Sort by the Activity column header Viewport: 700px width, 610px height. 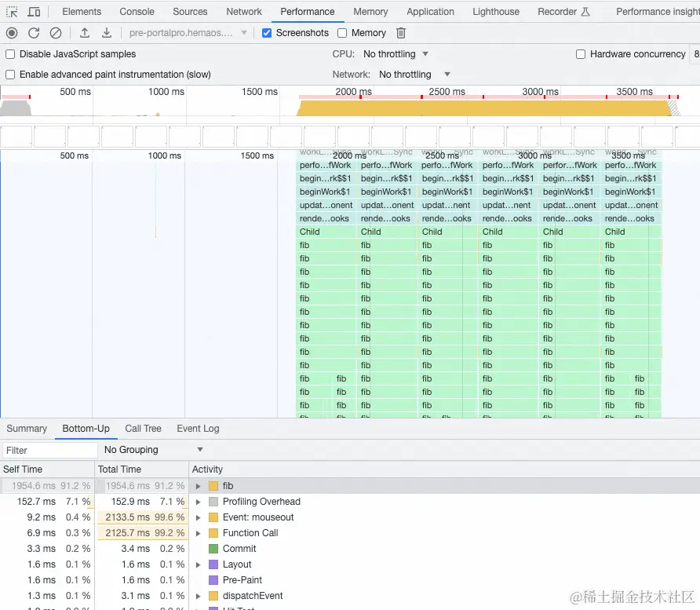[x=444, y=469]
